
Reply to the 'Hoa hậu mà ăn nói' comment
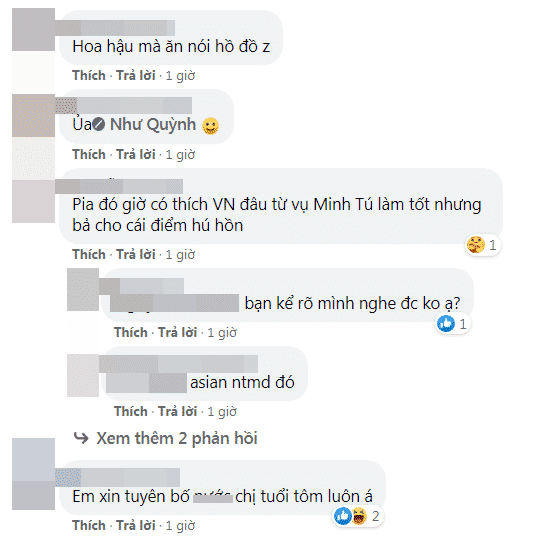[x=136, y=75]
